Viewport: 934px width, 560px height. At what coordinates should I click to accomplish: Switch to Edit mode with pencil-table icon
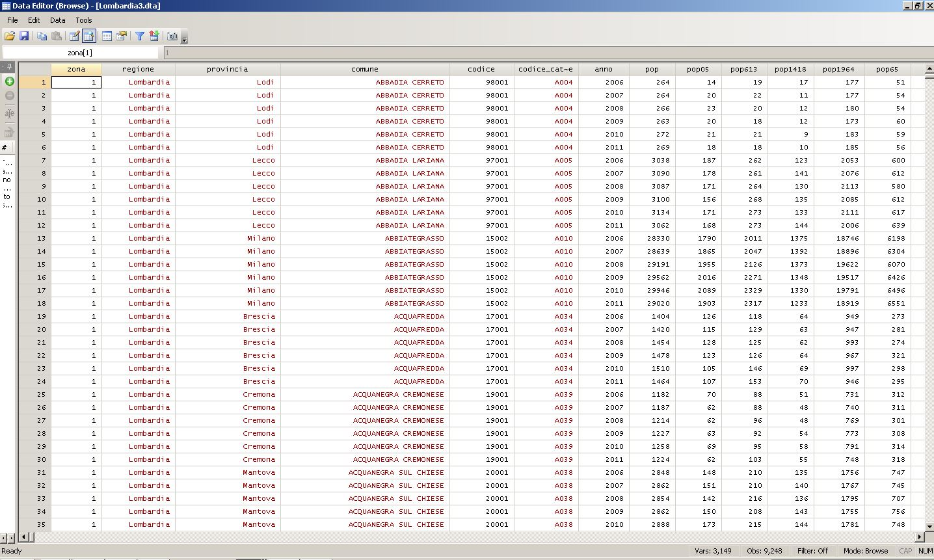74,36
